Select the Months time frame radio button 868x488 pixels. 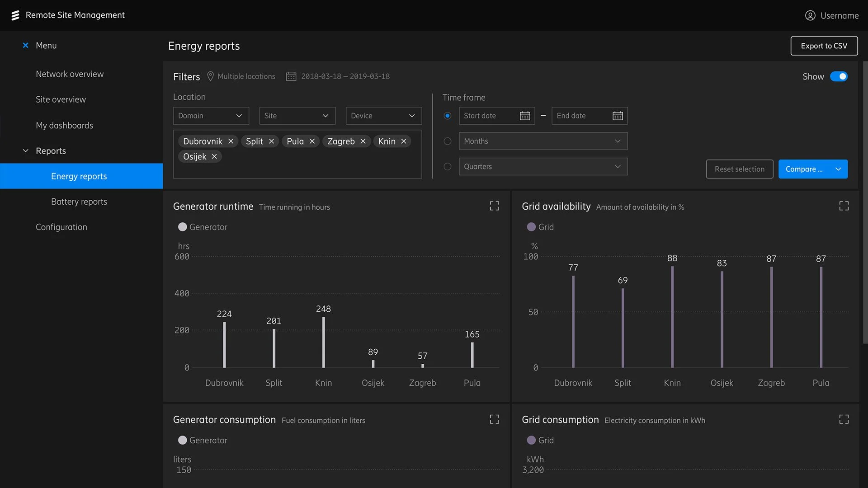tap(448, 141)
